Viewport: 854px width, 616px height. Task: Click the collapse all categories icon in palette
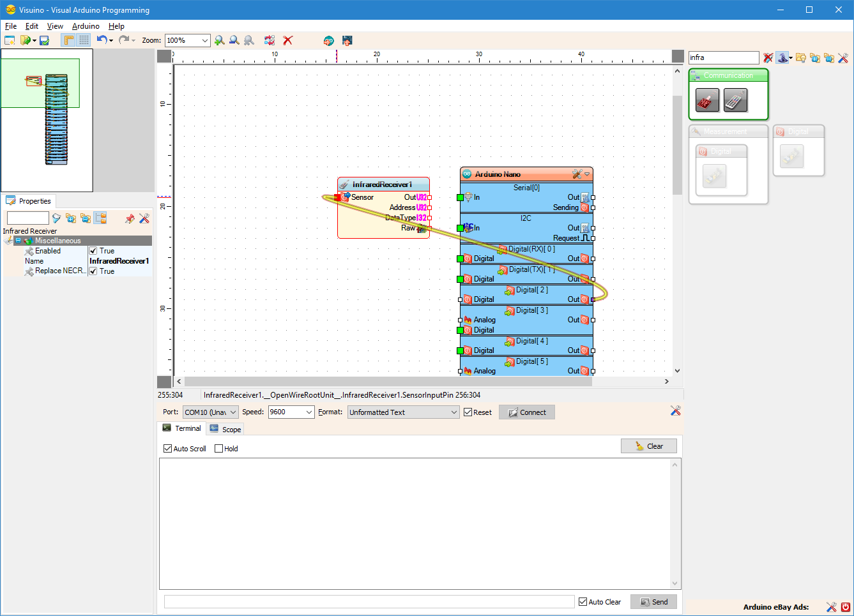click(x=829, y=57)
